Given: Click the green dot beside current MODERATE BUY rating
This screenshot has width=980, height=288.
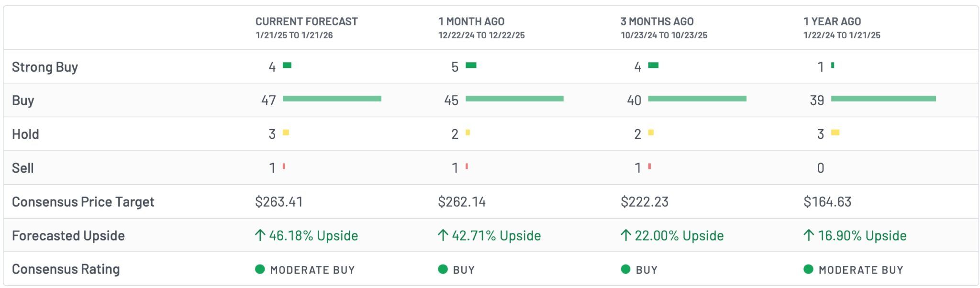Looking at the screenshot, I should (x=260, y=269).
